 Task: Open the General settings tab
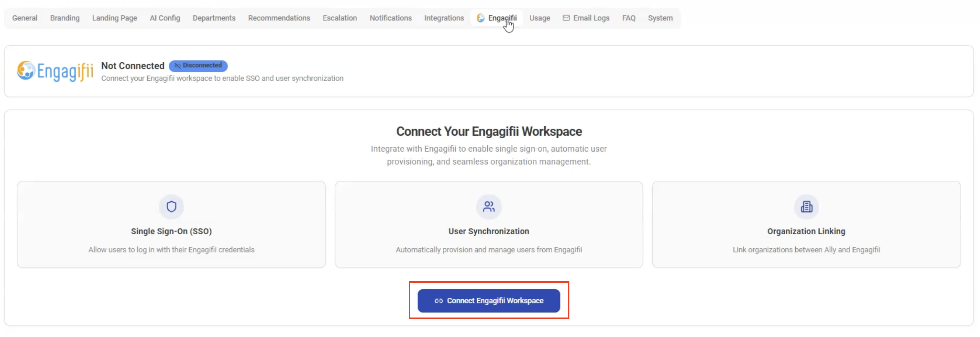[x=25, y=18]
